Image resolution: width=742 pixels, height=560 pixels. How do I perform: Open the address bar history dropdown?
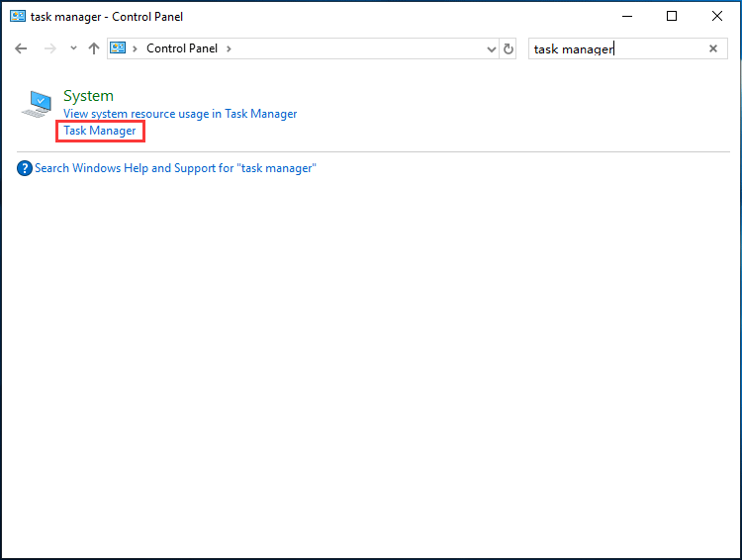tap(491, 48)
